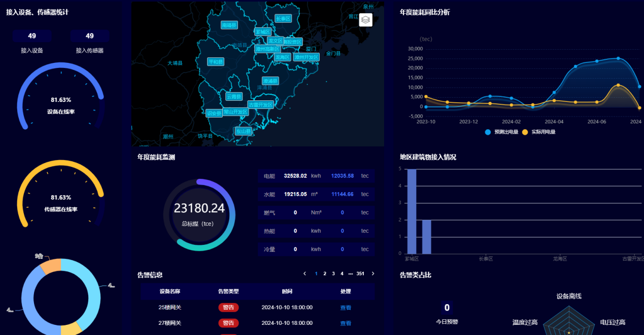Select 云霄县 map marker

tap(234, 96)
